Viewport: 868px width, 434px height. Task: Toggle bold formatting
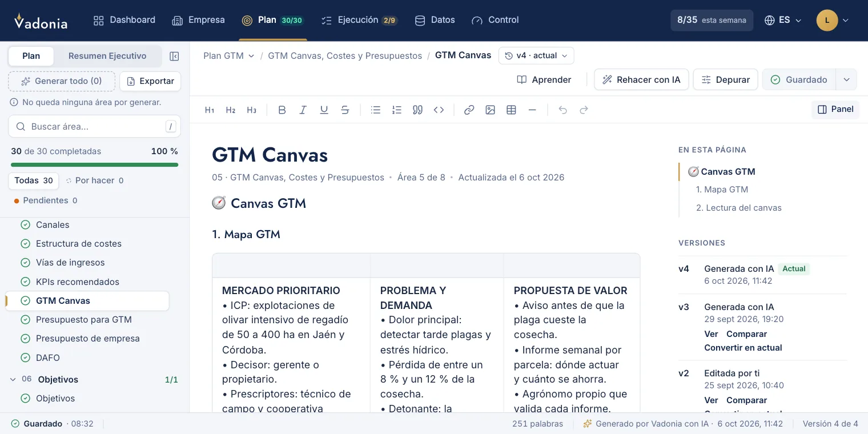click(282, 110)
